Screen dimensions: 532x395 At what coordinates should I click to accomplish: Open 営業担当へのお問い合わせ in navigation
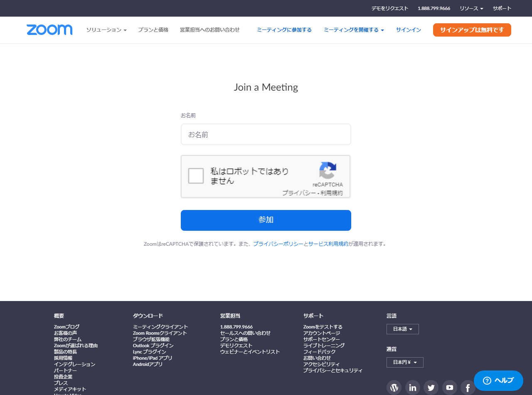pos(210,30)
